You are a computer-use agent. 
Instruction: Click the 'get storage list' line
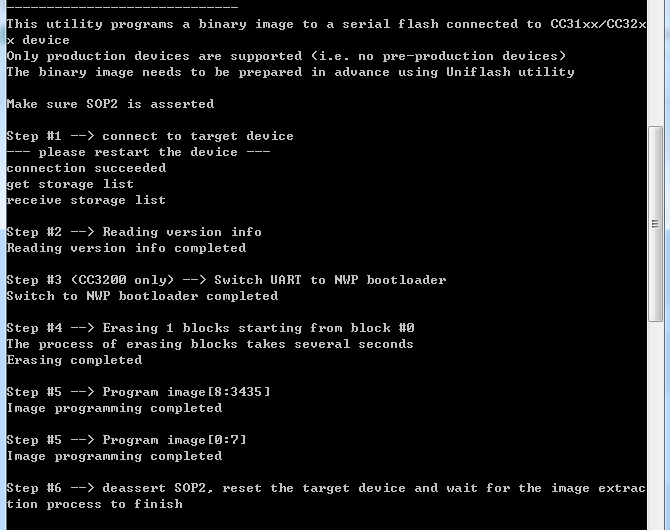pos(70,184)
